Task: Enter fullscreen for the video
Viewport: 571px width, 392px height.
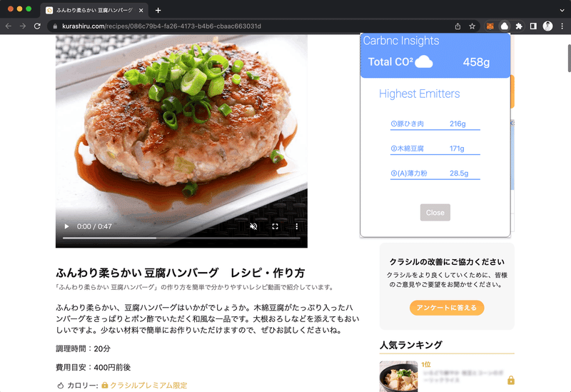Action: coord(276,226)
